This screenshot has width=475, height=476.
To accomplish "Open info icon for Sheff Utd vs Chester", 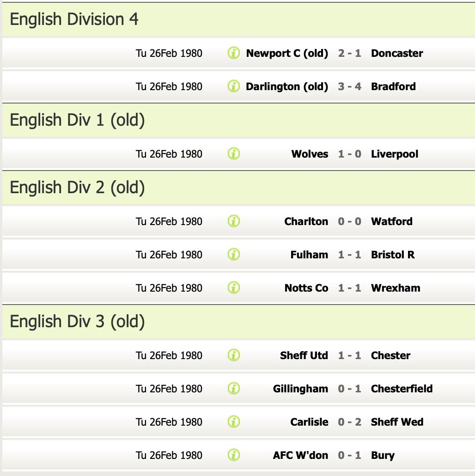I will click(x=234, y=355).
